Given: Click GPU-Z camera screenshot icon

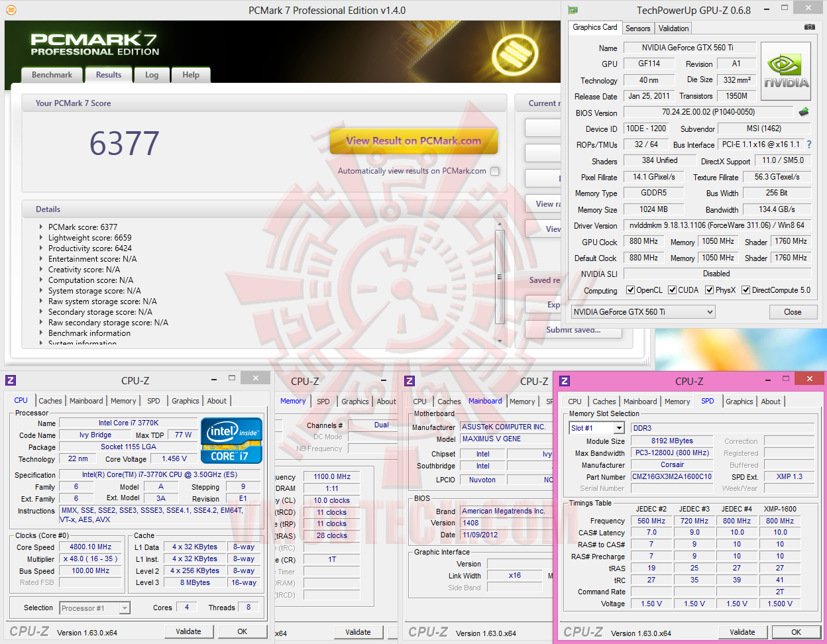Looking at the screenshot, I should [x=810, y=27].
